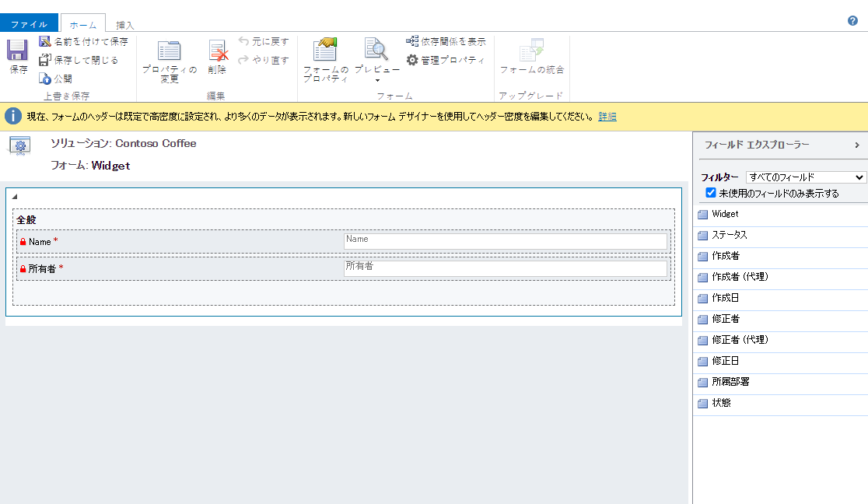
Task: Collapse the フィールド エクスプローラー panel chevron
Action: 857,145
